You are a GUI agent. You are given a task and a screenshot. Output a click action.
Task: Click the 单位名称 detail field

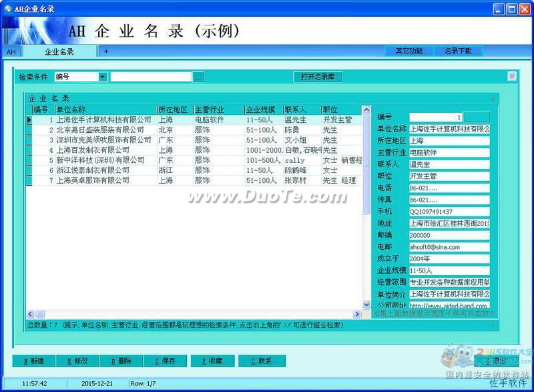[449, 129]
